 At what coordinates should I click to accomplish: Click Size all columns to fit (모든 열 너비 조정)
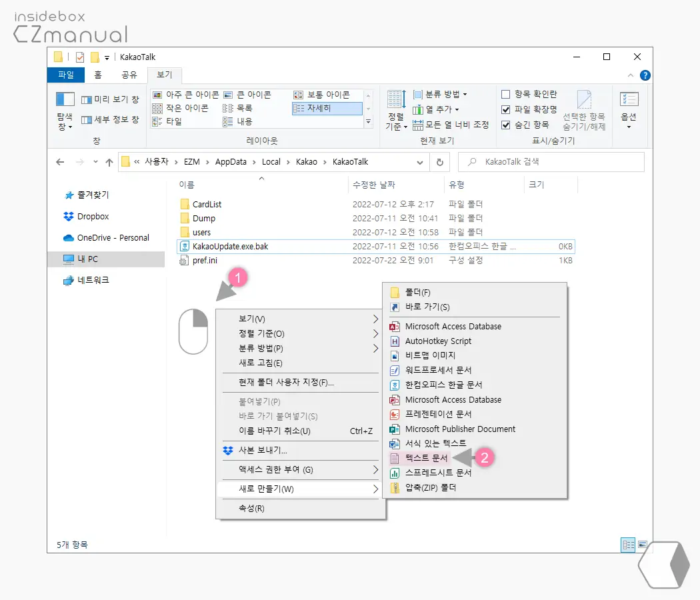click(x=451, y=125)
